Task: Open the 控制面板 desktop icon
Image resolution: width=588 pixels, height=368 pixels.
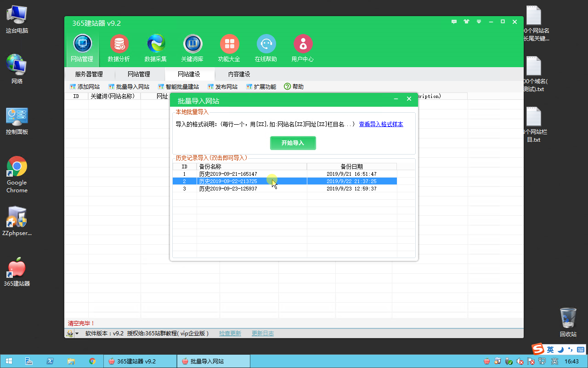Action: [17, 120]
